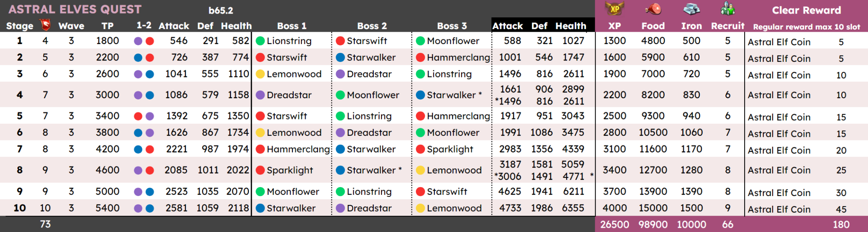Select stage 10 TP value 5400
The width and height of the screenshot is (868, 232).
pos(107,208)
